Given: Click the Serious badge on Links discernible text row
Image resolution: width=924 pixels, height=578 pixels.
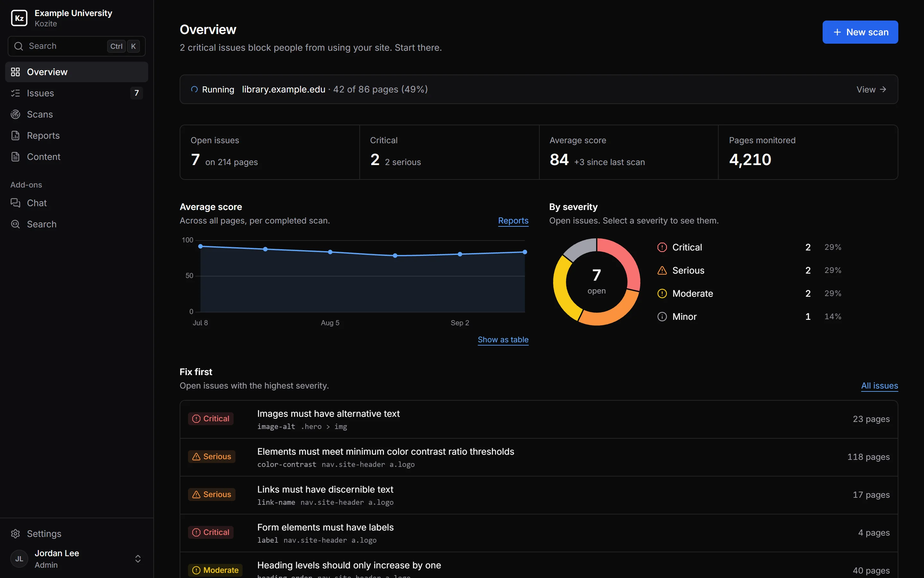Looking at the screenshot, I should (x=211, y=494).
